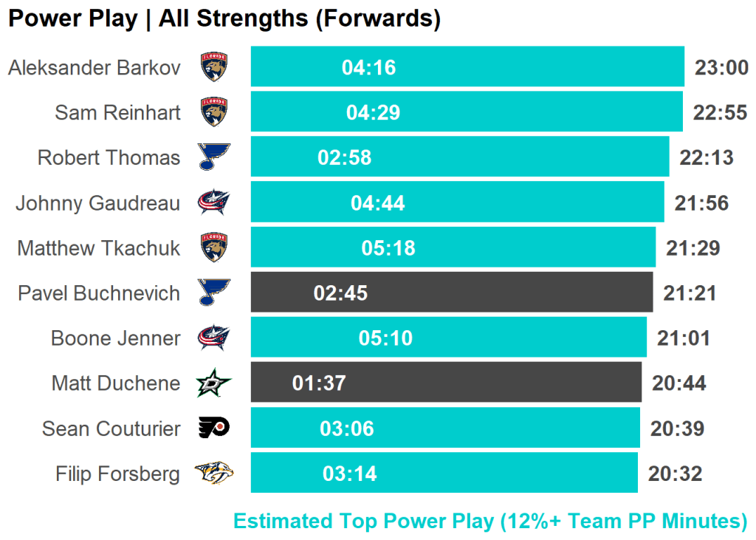Click the 23:00 total time value
756x540 pixels.
pos(721,68)
